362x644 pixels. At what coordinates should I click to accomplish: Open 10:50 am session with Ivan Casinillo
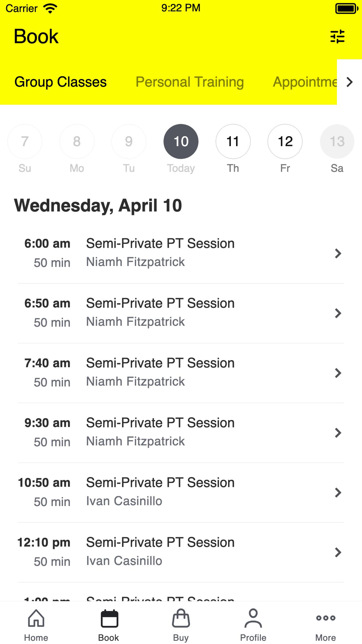160,492
